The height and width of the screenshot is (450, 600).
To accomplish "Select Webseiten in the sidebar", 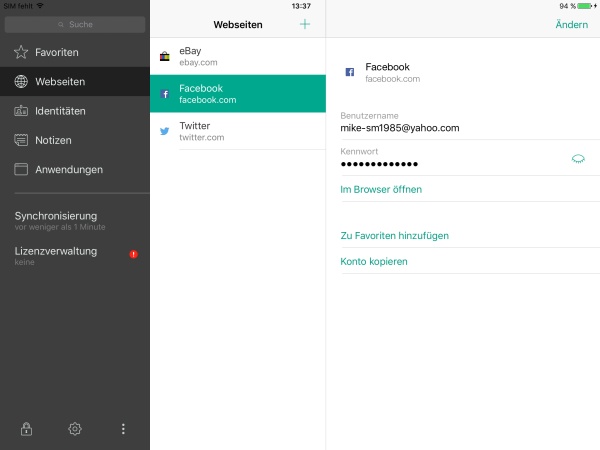I will (x=75, y=82).
